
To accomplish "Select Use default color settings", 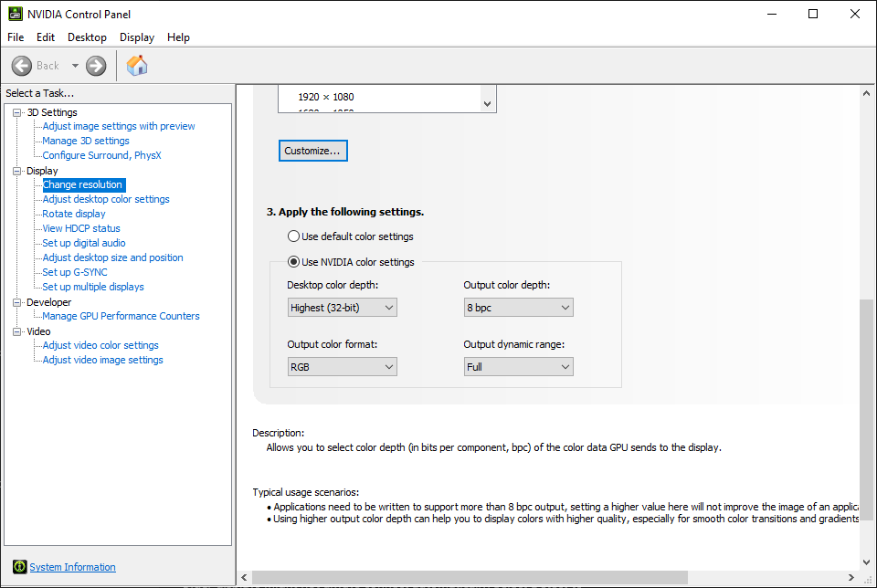I will (294, 236).
